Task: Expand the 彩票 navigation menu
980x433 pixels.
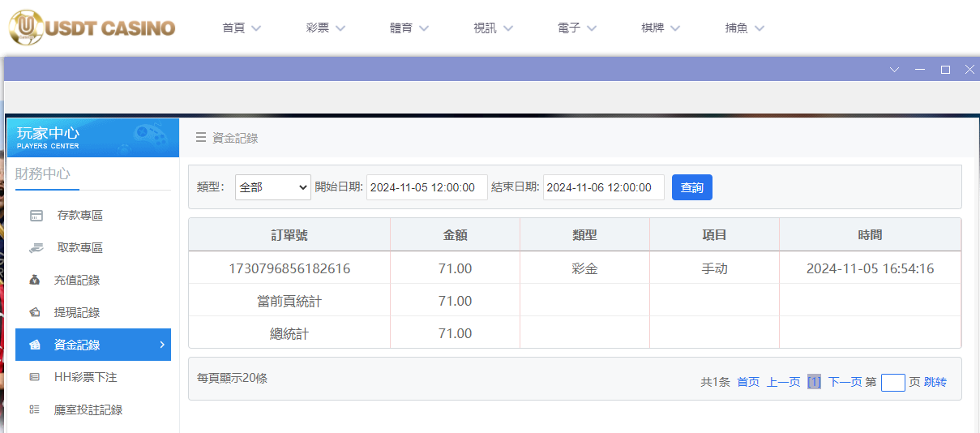Action: pyautogui.click(x=325, y=28)
